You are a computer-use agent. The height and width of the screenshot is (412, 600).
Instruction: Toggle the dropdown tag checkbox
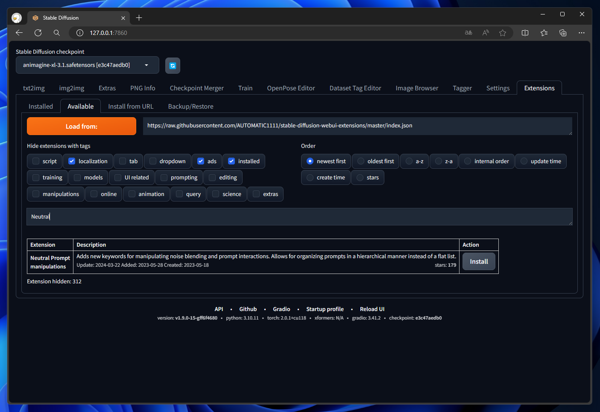pos(153,161)
